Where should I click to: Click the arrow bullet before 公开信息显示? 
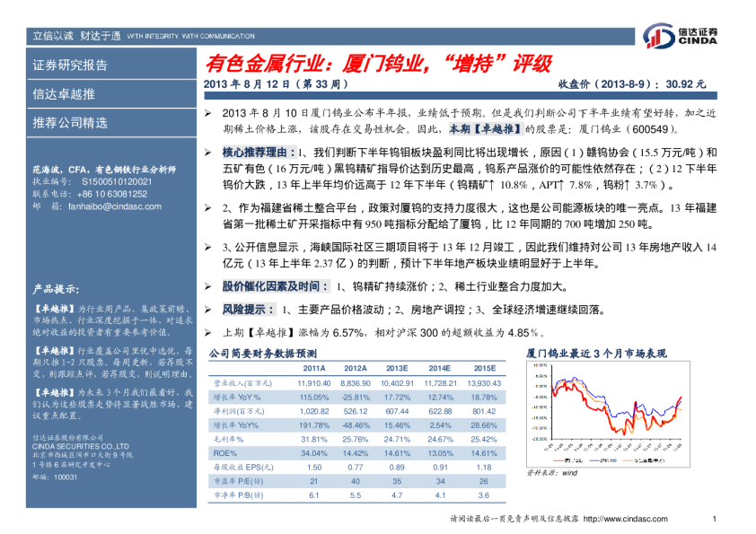[x=207, y=246]
